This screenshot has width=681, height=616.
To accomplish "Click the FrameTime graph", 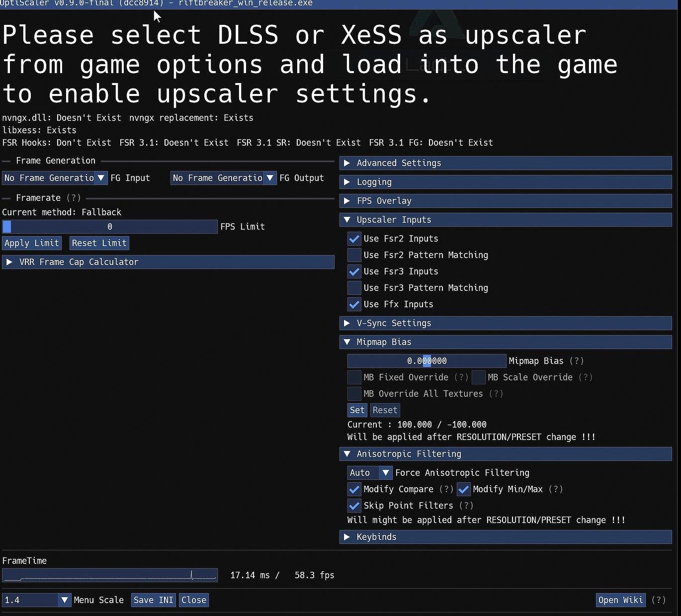I will [x=110, y=575].
